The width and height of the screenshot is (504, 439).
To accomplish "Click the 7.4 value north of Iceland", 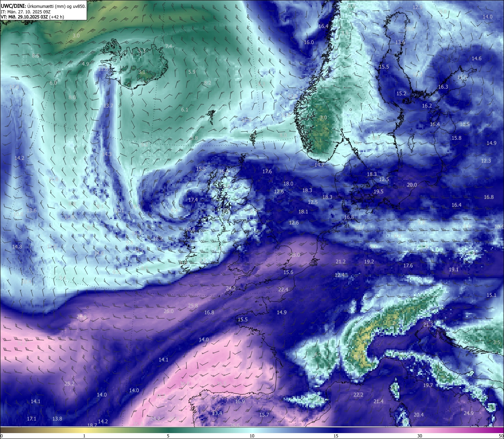I will coord(169,46).
